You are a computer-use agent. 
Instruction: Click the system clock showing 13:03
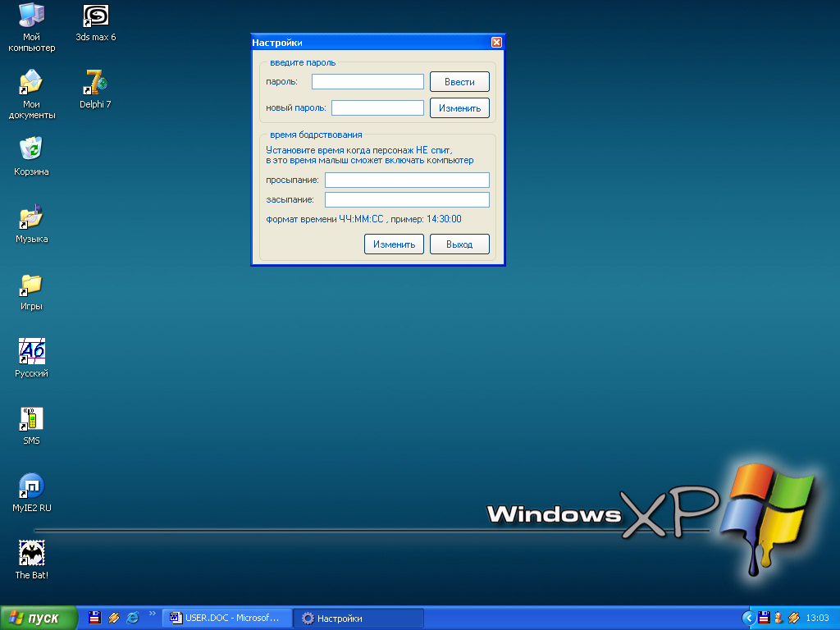click(x=818, y=619)
